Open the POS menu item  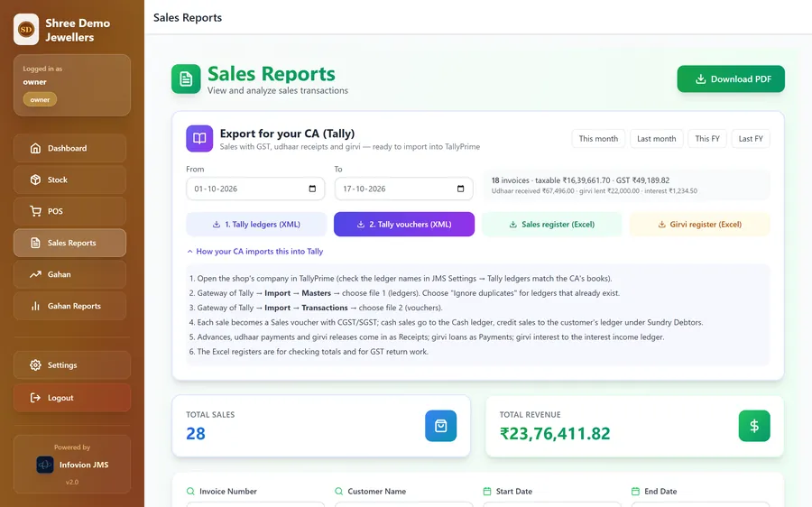click(69, 211)
